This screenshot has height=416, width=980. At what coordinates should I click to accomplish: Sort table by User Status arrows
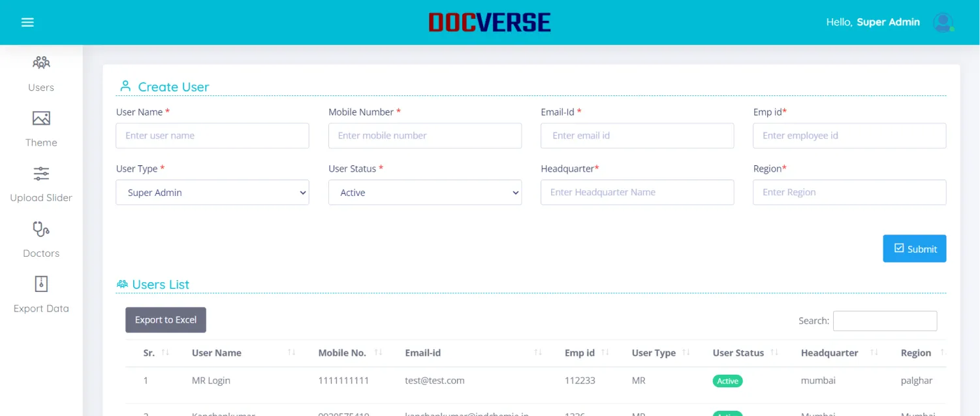[x=774, y=353]
